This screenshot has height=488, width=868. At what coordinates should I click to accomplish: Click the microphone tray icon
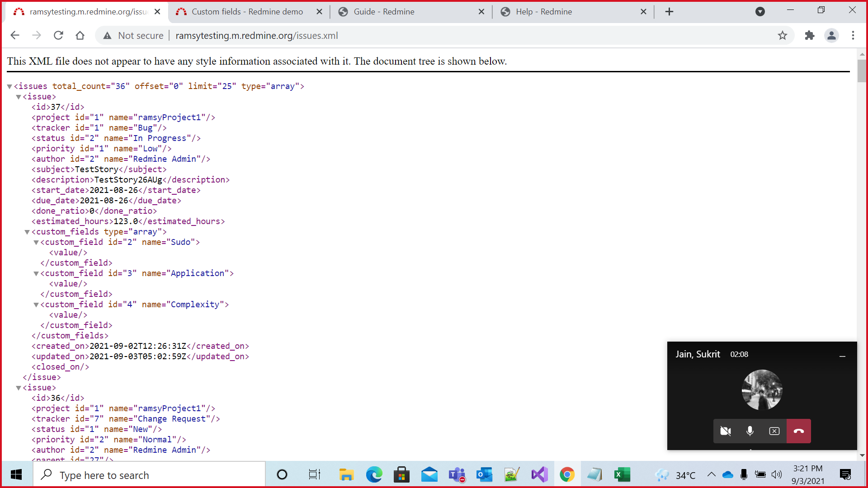[744, 474]
